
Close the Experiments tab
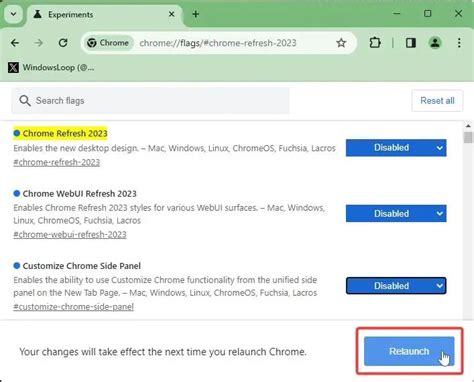(x=172, y=14)
